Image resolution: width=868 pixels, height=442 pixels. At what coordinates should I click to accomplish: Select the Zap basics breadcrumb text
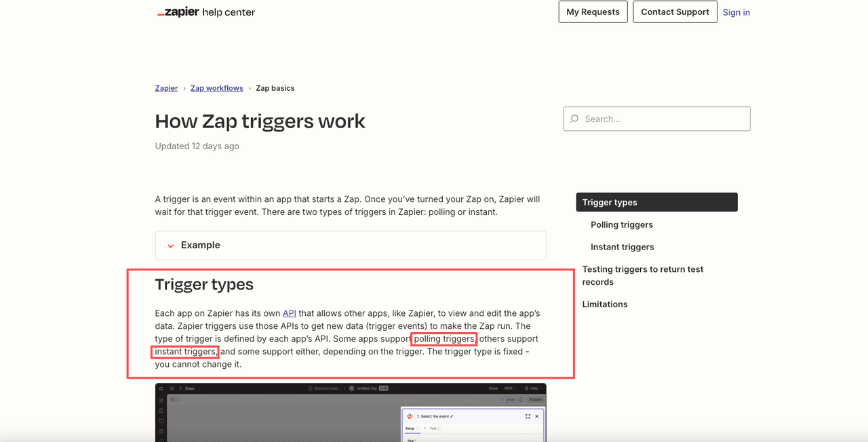pos(275,88)
